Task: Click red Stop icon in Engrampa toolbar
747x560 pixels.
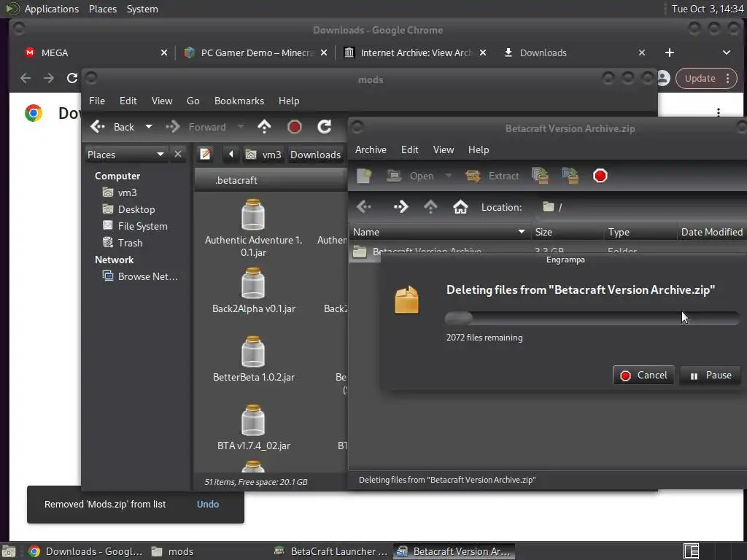Action: (x=600, y=176)
